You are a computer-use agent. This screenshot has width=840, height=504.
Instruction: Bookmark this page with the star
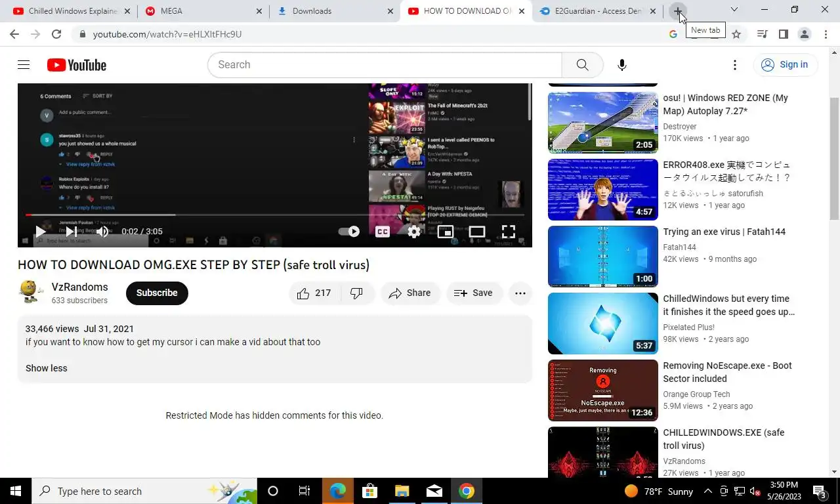tap(736, 34)
